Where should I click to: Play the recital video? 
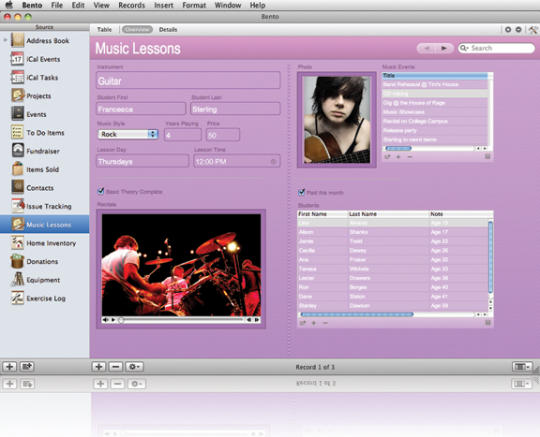point(113,320)
